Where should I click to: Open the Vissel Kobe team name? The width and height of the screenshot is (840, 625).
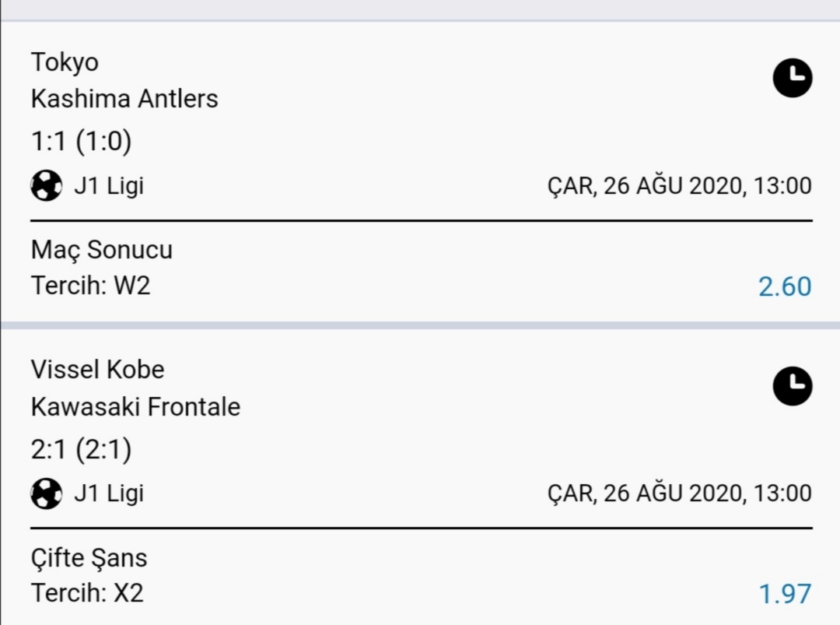pyautogui.click(x=97, y=369)
